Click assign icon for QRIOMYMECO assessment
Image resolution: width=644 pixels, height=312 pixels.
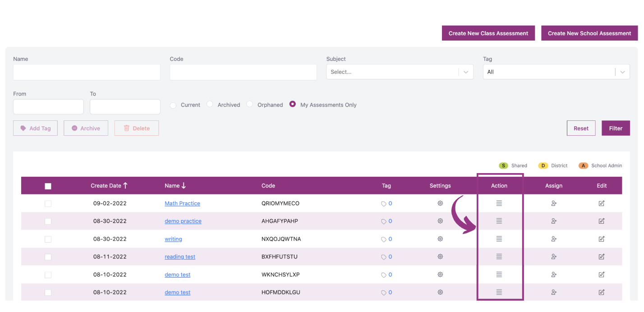coord(554,203)
